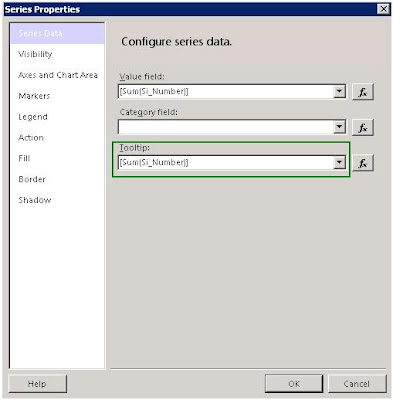Open expression editor for Value field
393x400 pixels.
[x=363, y=92]
